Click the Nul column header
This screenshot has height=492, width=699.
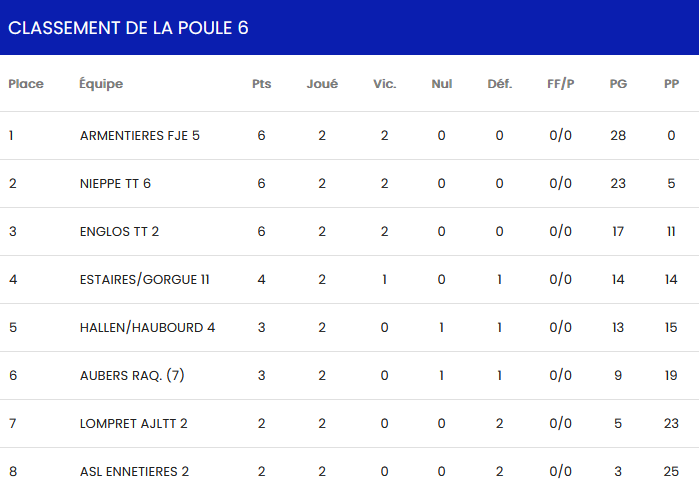[x=441, y=84]
